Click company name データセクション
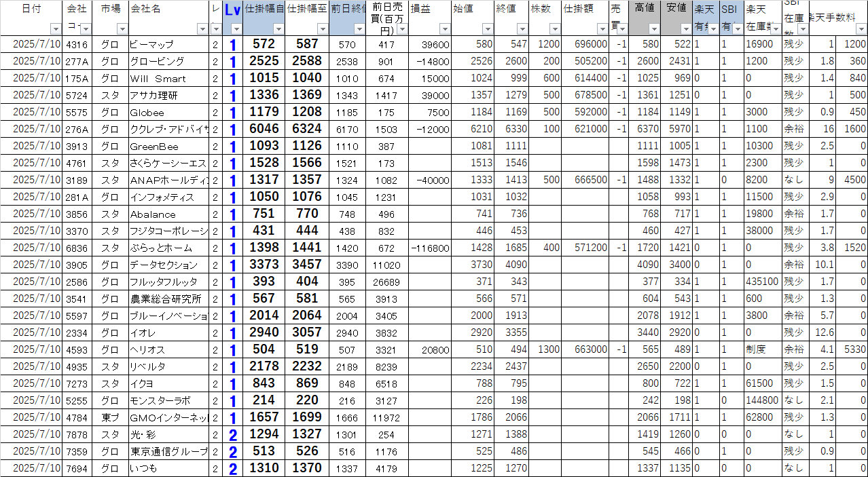The width and height of the screenshot is (868, 477). (164, 265)
